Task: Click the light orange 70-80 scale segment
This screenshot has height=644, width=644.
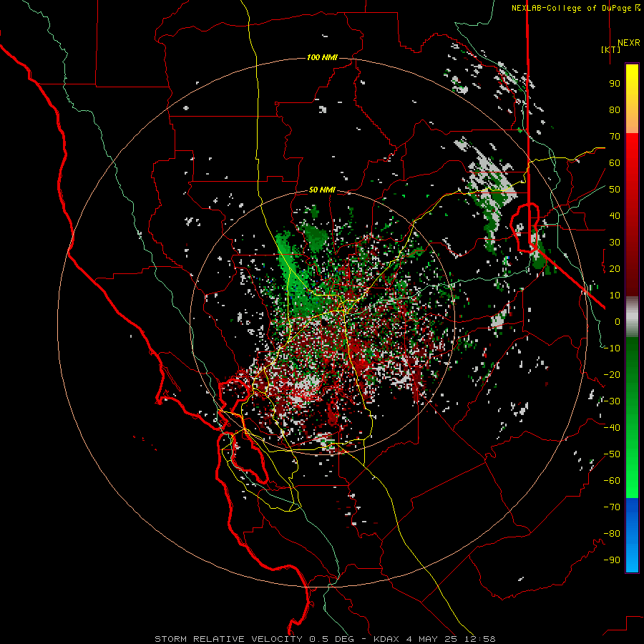Action: [x=632, y=121]
